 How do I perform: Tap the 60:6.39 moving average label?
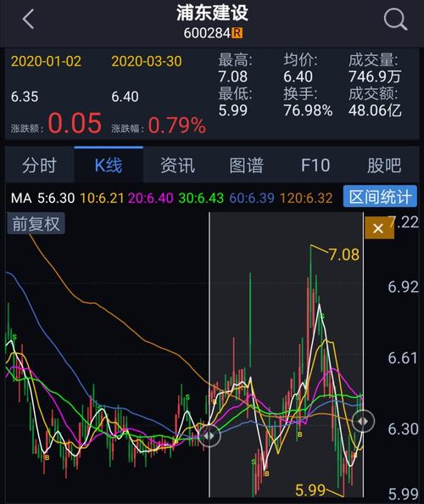[x=252, y=198]
